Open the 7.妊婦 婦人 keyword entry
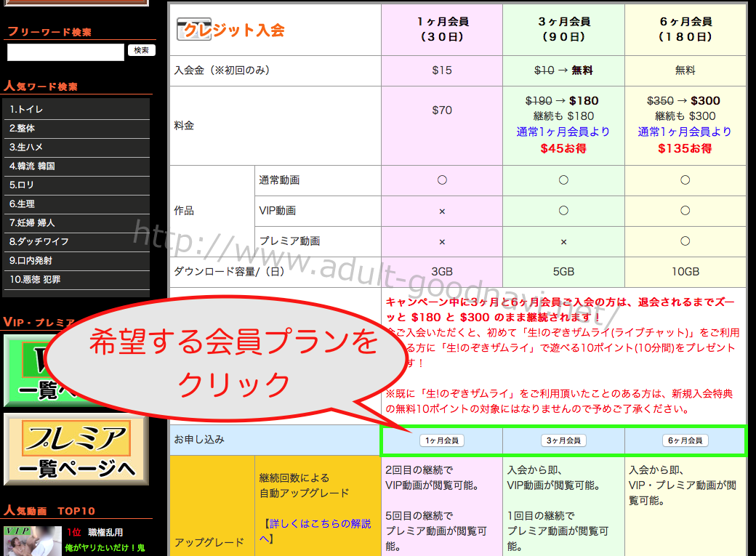756x556 pixels. (x=76, y=222)
